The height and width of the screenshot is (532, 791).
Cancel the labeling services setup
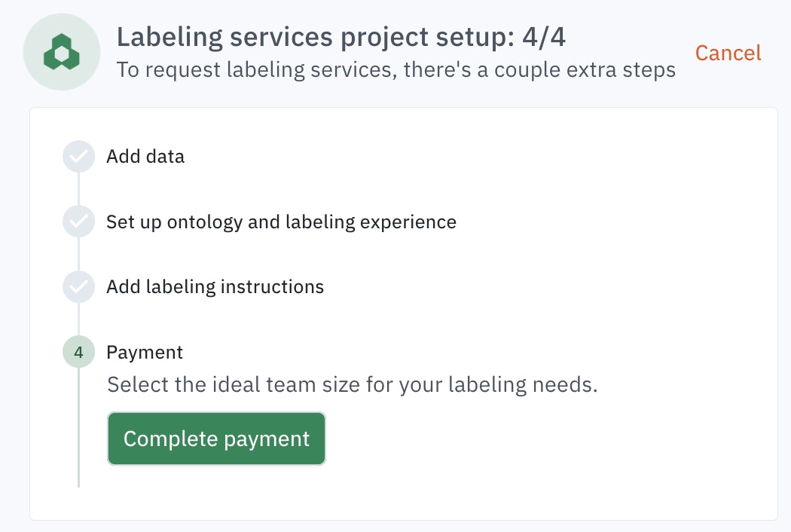[x=728, y=53]
